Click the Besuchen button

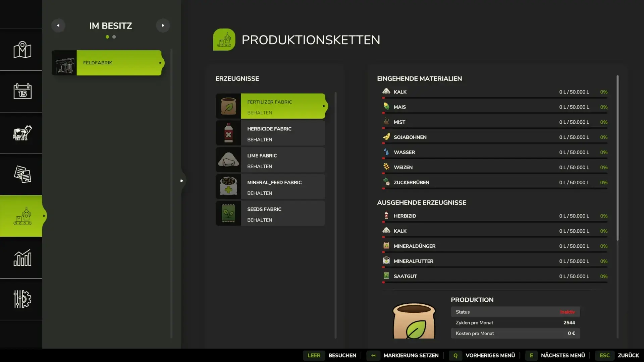click(x=342, y=355)
